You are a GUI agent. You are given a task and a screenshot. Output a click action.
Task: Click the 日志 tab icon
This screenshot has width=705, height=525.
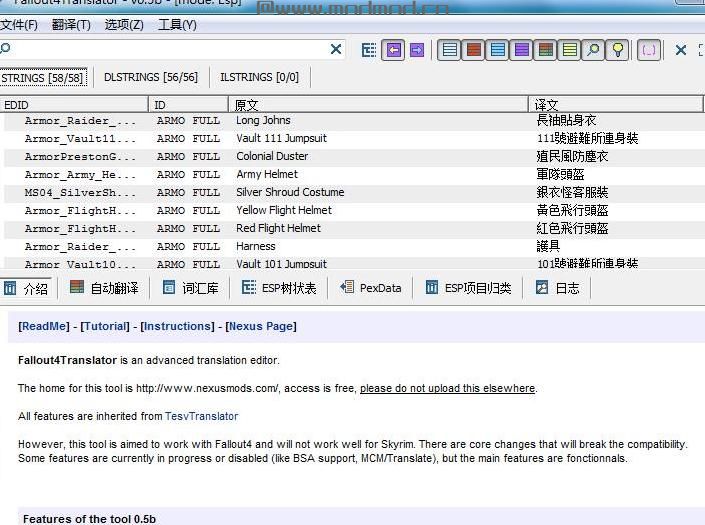point(542,287)
